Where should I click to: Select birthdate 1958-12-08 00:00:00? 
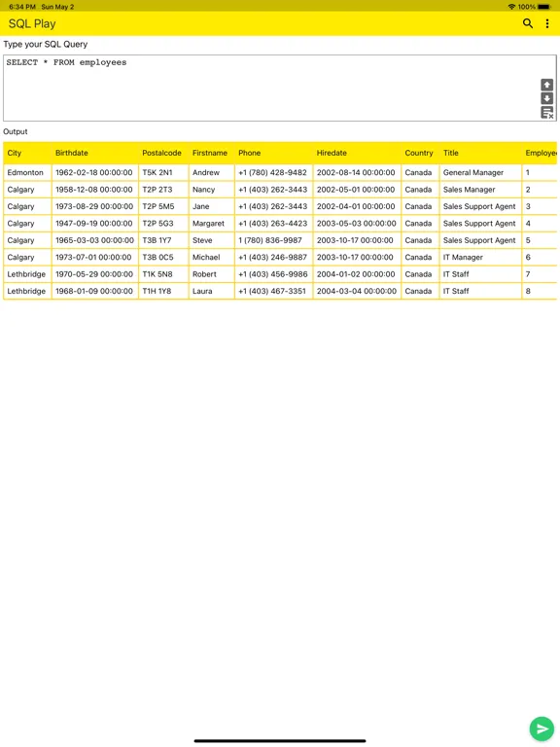[x=94, y=190]
